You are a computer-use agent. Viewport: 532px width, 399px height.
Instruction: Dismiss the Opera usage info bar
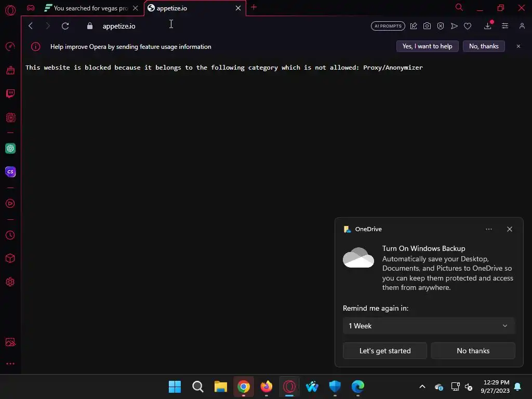pyautogui.click(x=518, y=46)
